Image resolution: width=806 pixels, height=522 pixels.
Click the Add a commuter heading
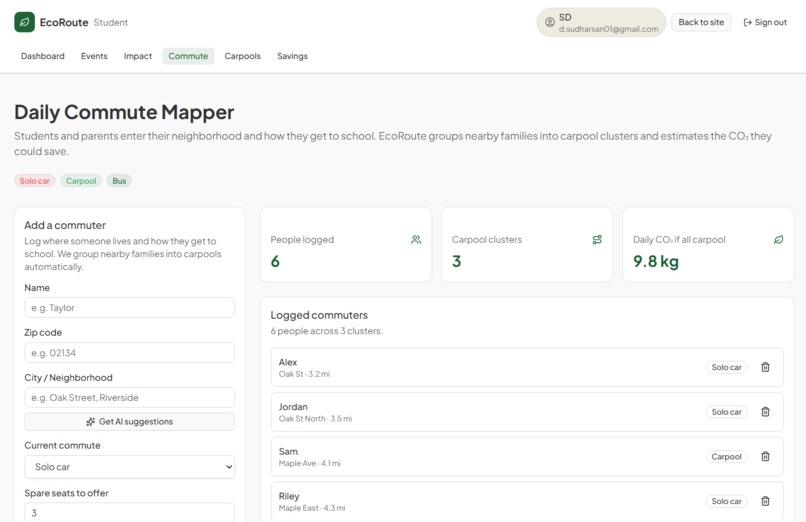click(65, 225)
